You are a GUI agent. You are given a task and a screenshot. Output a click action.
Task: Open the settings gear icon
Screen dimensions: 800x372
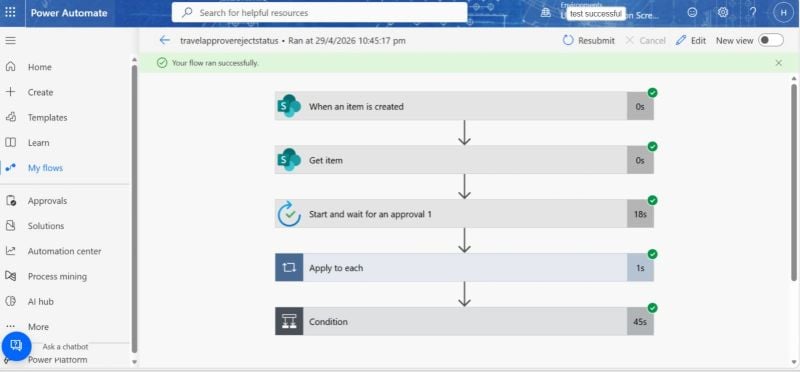pos(723,12)
